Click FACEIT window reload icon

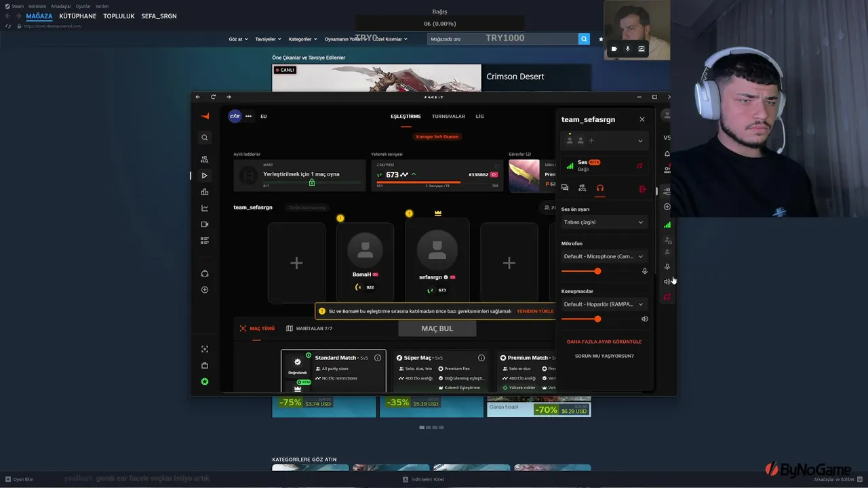(x=213, y=97)
